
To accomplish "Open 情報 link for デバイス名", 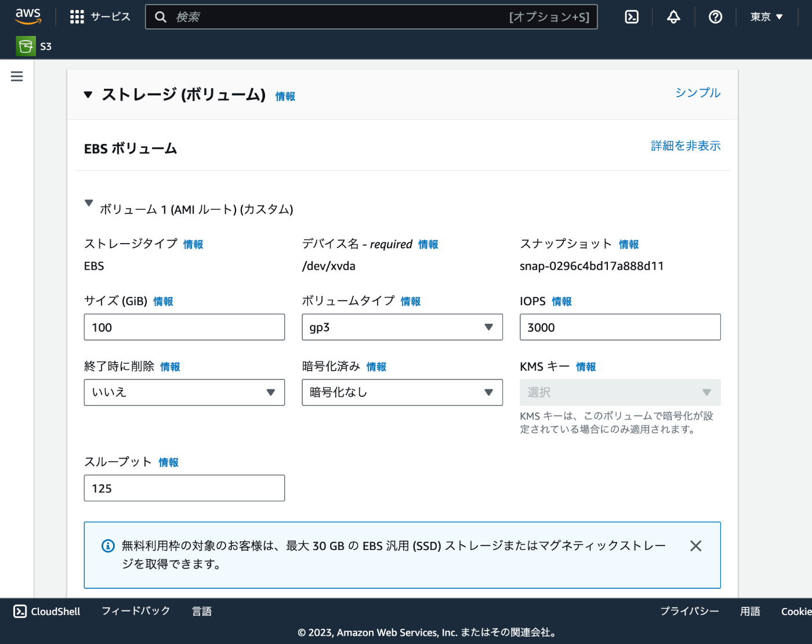I will 428,244.
